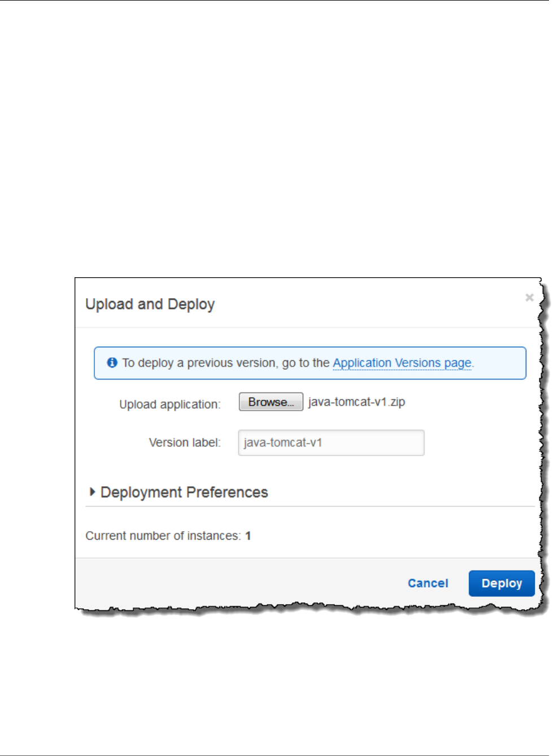
Task: Click the blank dialog header area
Action: click(x=367, y=304)
